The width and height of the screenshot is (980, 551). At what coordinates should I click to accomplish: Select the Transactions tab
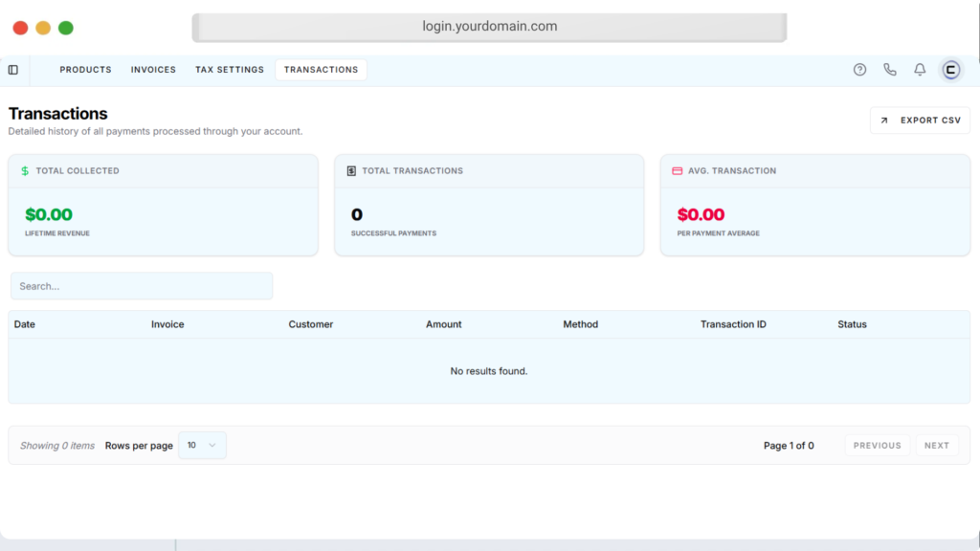pyautogui.click(x=321, y=70)
